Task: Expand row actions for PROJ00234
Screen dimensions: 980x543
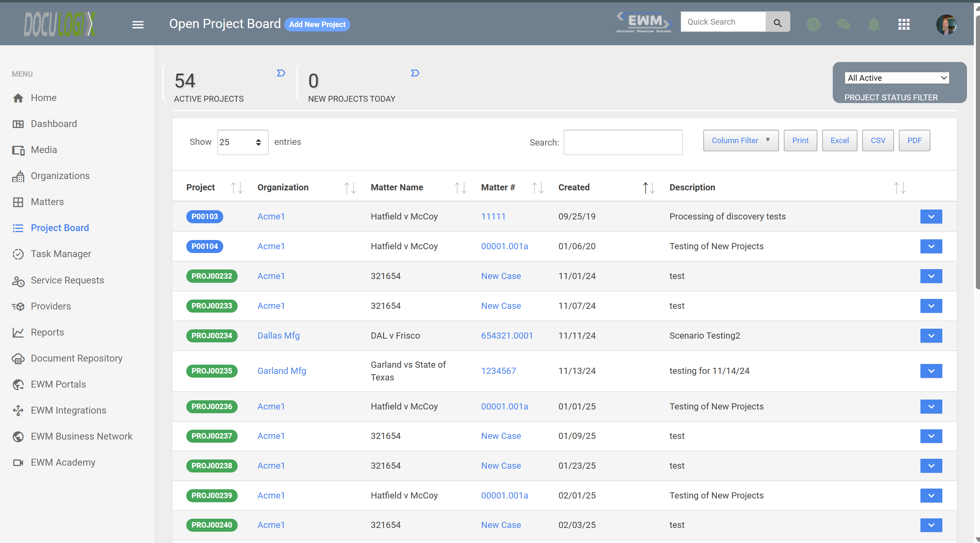Action: 931,336
